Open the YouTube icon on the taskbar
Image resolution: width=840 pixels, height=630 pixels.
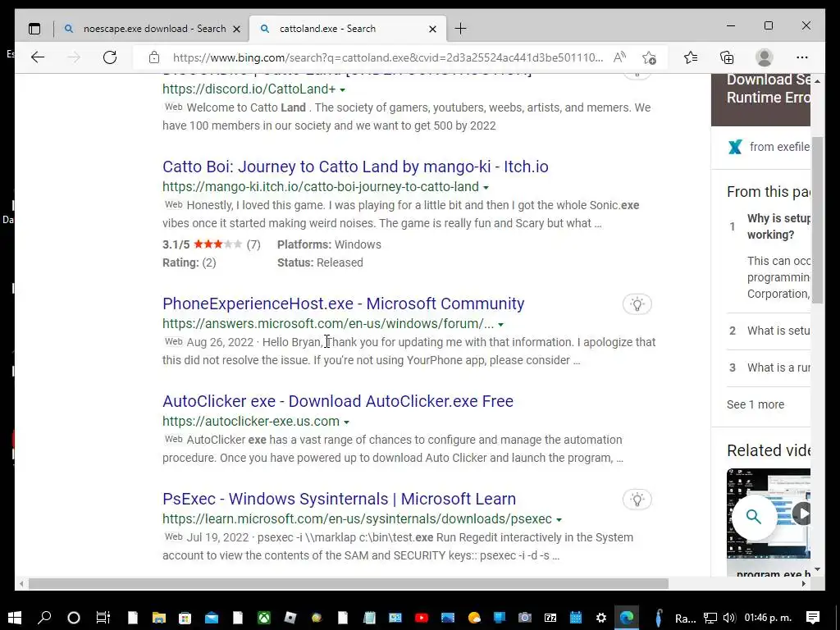click(x=422, y=618)
